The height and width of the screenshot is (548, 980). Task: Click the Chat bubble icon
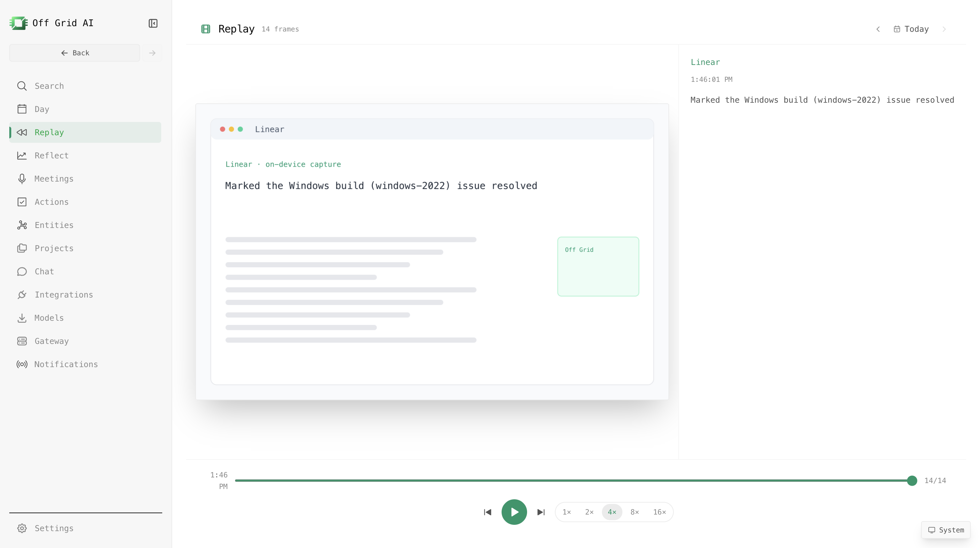coord(22,272)
